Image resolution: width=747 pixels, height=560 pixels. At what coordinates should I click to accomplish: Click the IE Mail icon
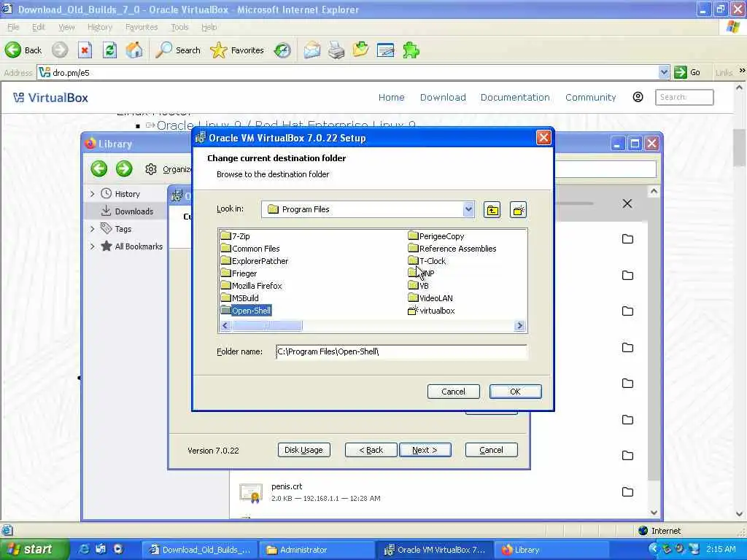click(312, 50)
